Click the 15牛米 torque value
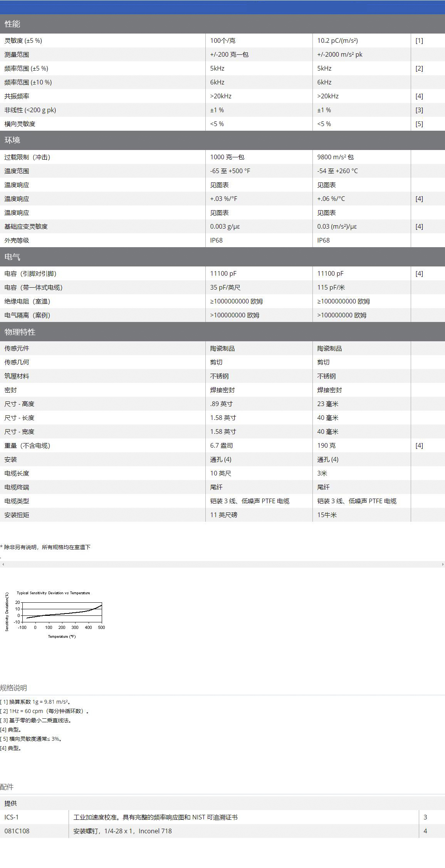The image size is (445, 868). coord(327,515)
